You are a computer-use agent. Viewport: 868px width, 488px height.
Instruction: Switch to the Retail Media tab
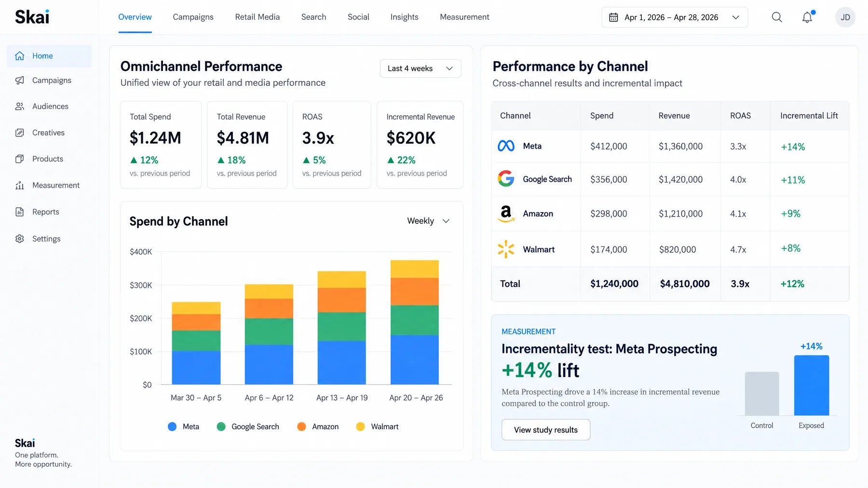(x=258, y=17)
